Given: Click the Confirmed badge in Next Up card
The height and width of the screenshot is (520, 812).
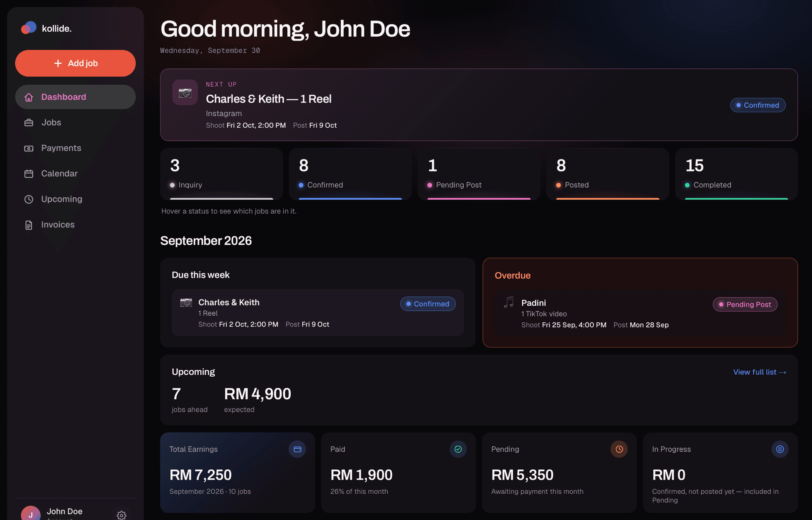Looking at the screenshot, I should [x=758, y=105].
